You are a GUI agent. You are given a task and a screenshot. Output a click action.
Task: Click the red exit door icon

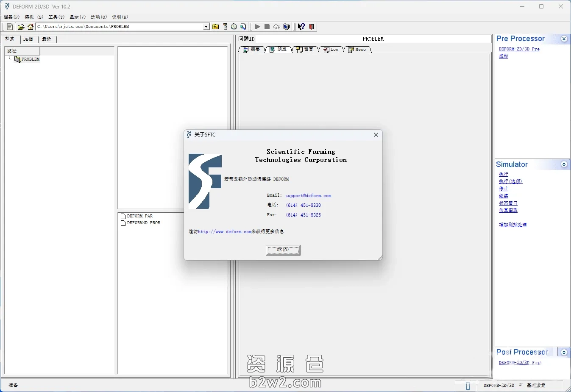[x=312, y=27]
